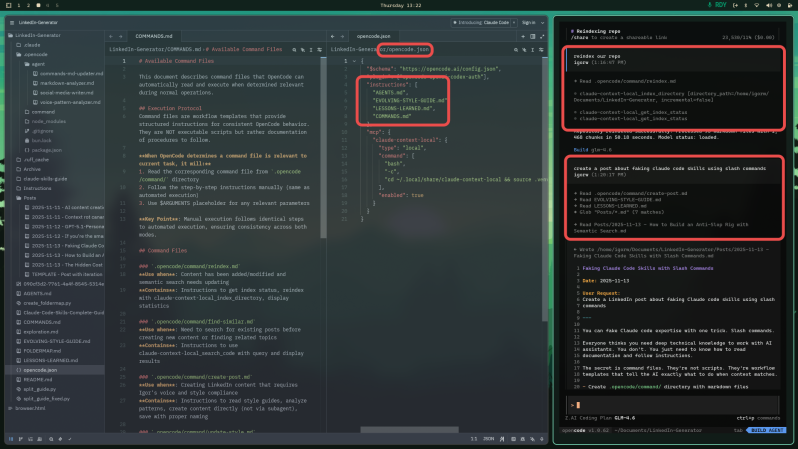
Task: Toggle the agent panel in status bar
Action: click(x=532, y=439)
